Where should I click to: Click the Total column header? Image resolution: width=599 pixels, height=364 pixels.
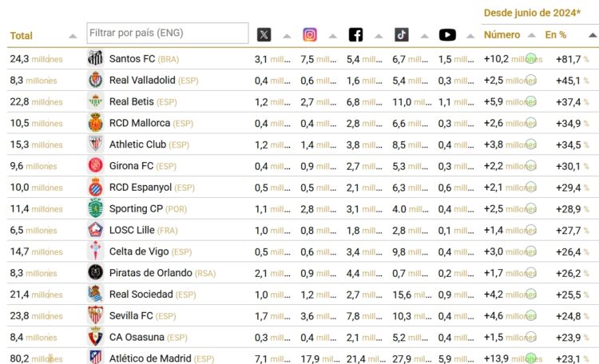coord(22,35)
